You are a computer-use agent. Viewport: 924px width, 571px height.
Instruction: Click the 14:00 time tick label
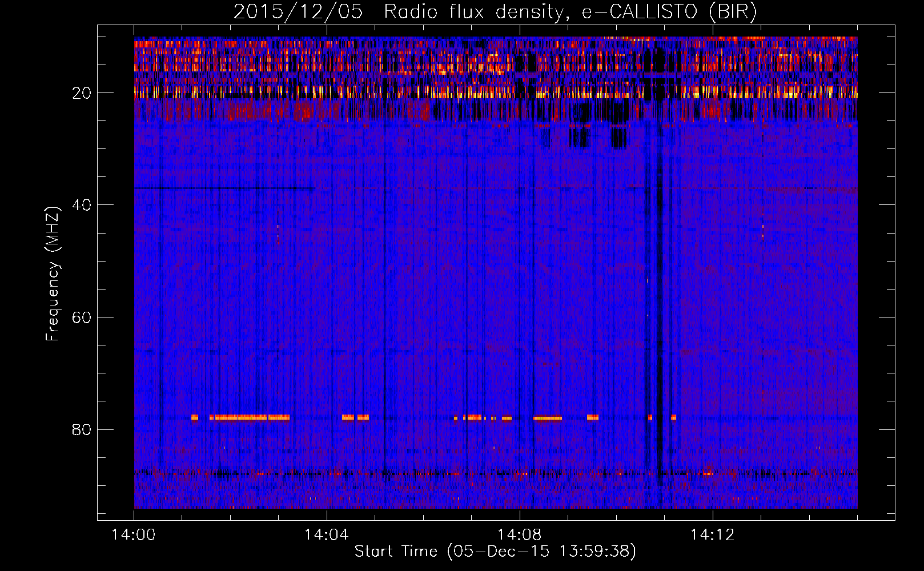(134, 535)
